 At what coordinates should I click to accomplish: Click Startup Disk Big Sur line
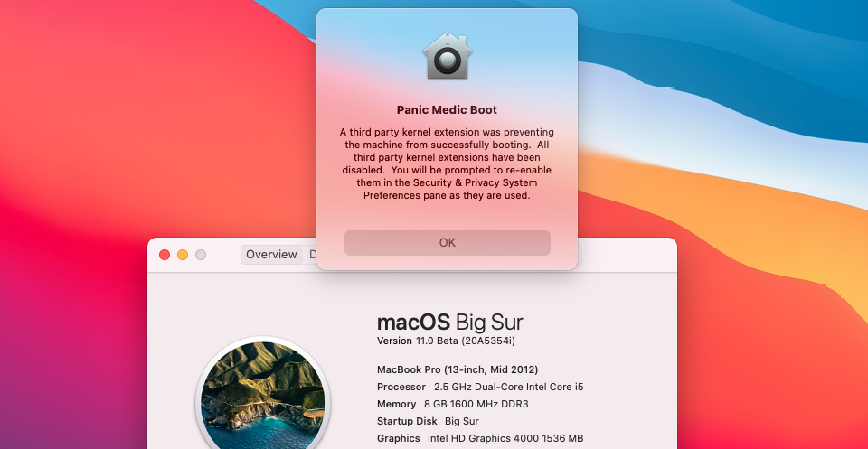[x=428, y=421]
